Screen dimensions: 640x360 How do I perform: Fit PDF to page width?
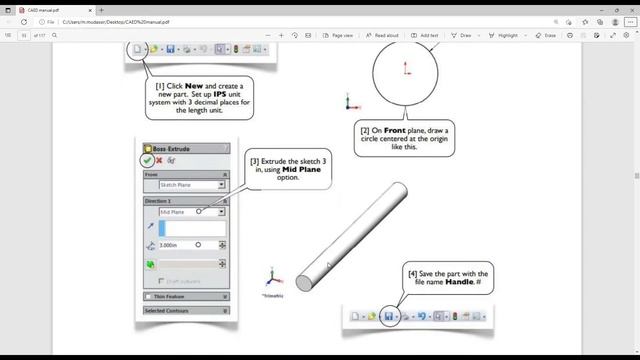click(308, 36)
